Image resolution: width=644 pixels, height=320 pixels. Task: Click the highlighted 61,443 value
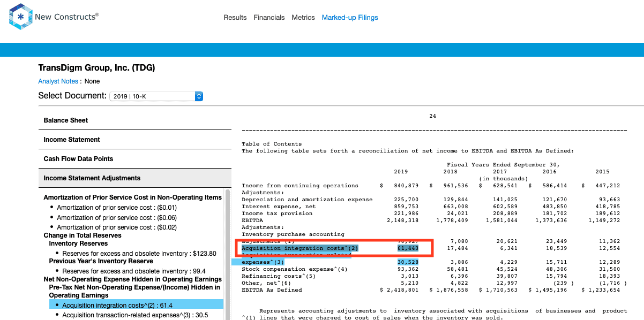pyautogui.click(x=408, y=248)
